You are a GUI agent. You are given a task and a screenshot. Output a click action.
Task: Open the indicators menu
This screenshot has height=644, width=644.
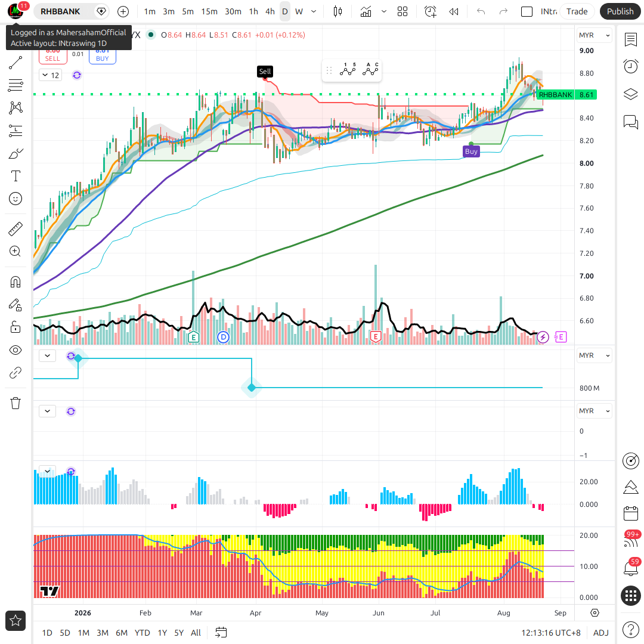point(366,11)
